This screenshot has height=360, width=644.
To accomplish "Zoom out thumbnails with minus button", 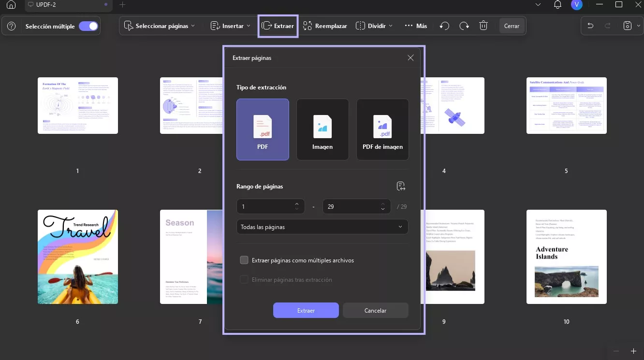I will (x=616, y=351).
